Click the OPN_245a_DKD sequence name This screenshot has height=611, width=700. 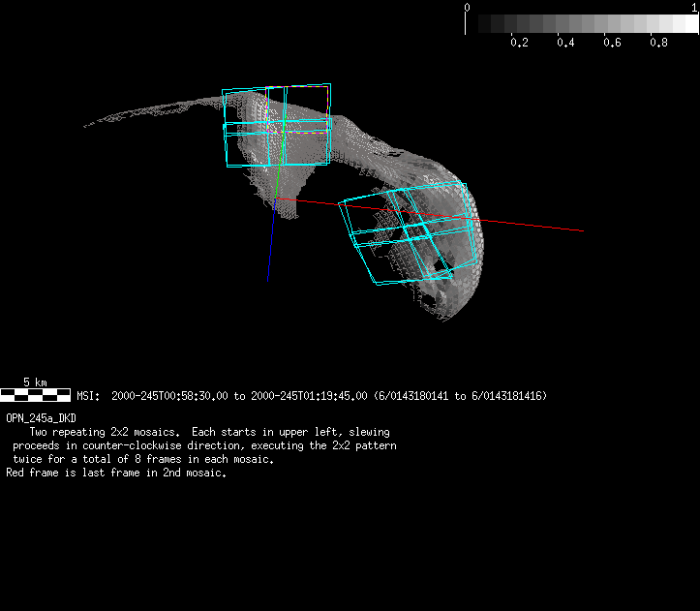click(x=41, y=417)
